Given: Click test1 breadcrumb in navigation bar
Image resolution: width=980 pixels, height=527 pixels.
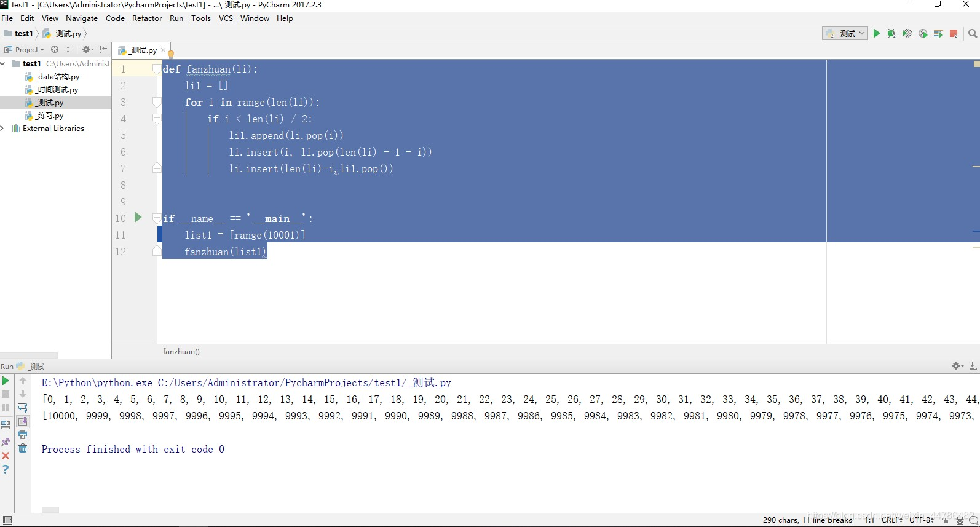Looking at the screenshot, I should [18, 33].
